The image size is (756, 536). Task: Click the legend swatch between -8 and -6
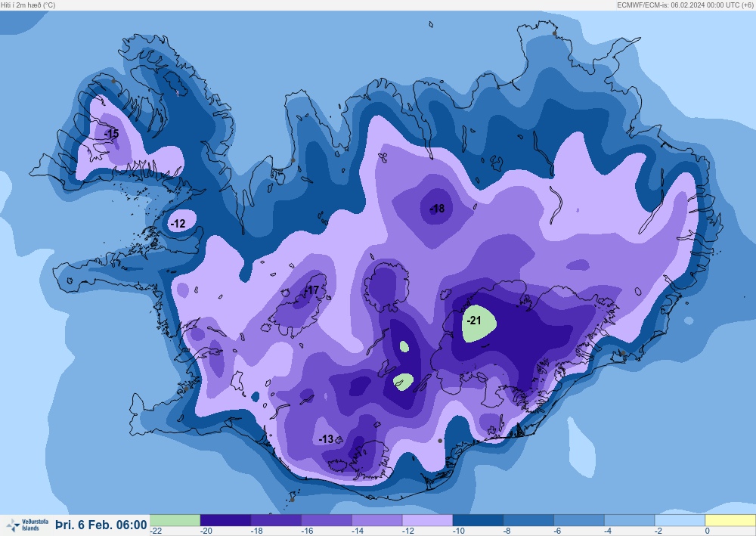(528, 520)
